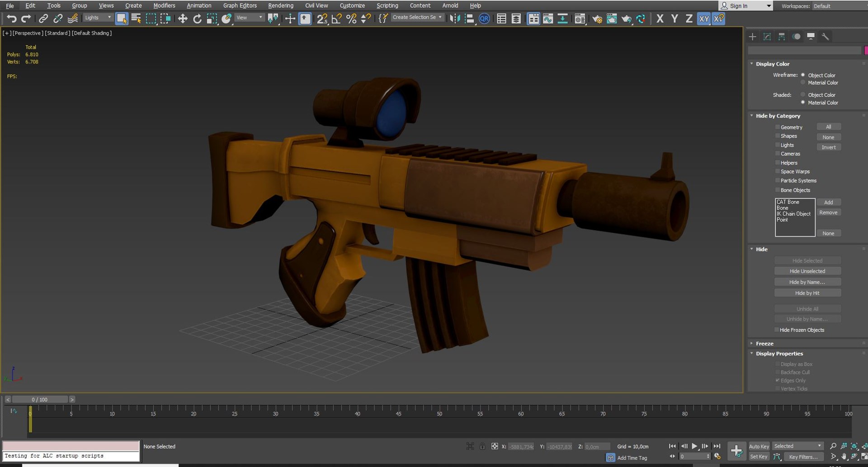Constrain to Z axis
The width and height of the screenshot is (868, 467).
[689, 19]
